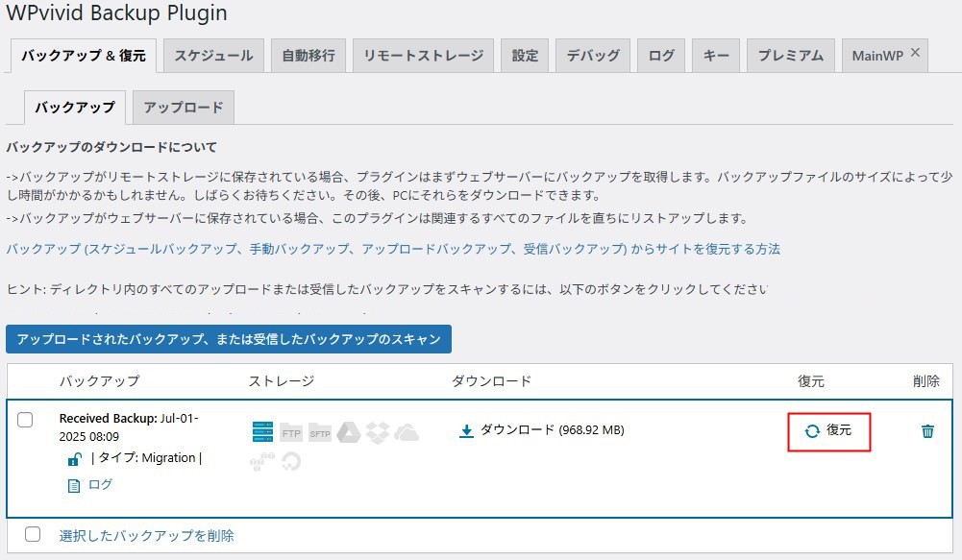Click the Received Backup Jul-01-2025 08:09 title
962x560 pixels.
[129, 427]
